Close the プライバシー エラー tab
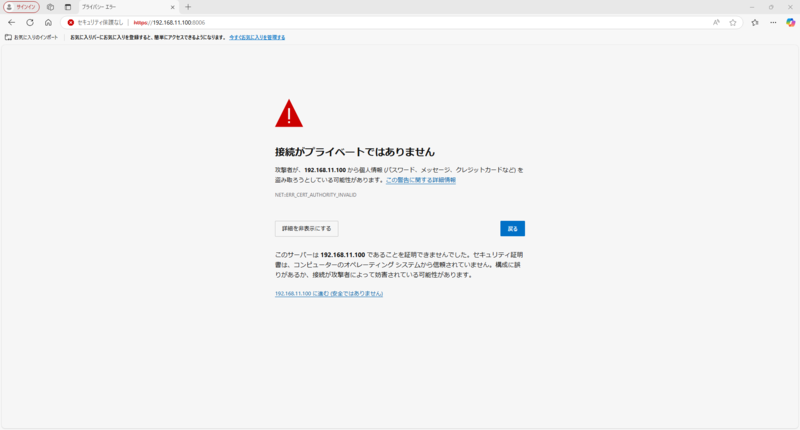Viewport: 800px width, 430px height. 172,7
